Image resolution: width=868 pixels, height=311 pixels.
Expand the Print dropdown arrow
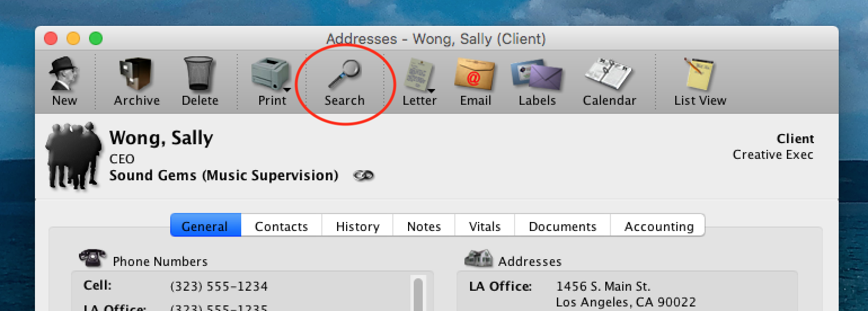tap(287, 90)
